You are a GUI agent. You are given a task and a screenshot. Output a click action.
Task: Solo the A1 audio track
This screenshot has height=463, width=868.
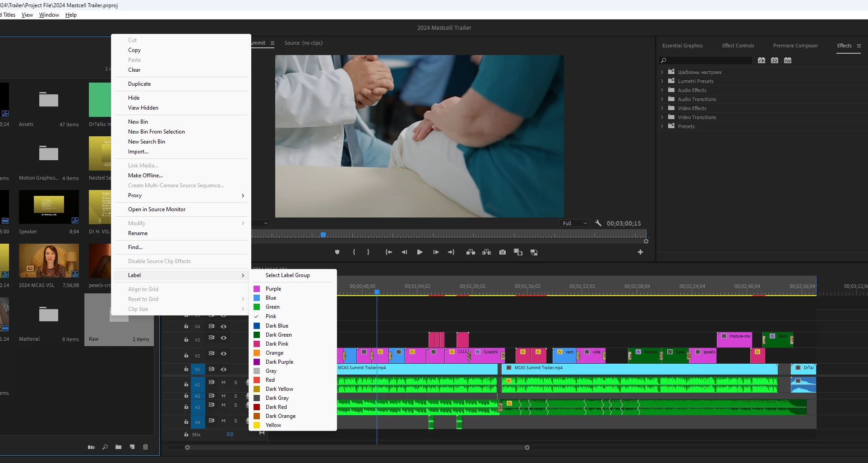235,382
